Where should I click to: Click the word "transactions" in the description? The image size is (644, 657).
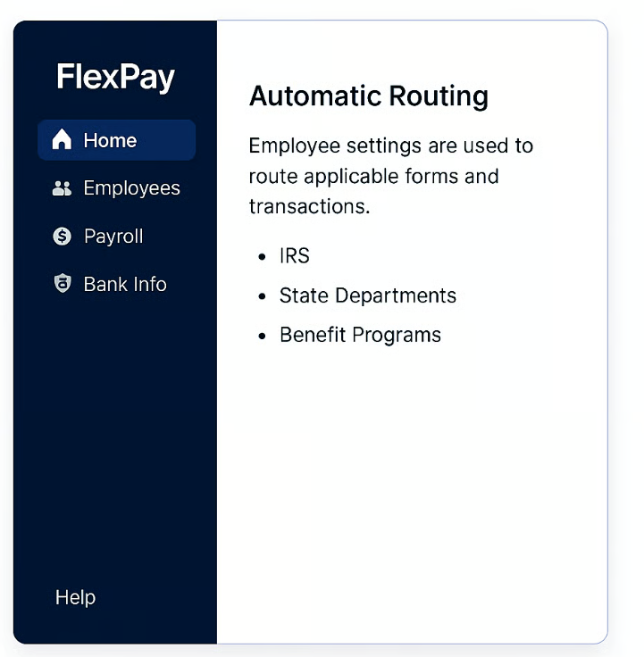(x=309, y=206)
